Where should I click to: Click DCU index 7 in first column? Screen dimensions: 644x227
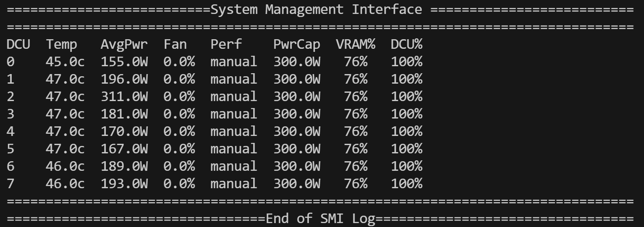point(10,184)
